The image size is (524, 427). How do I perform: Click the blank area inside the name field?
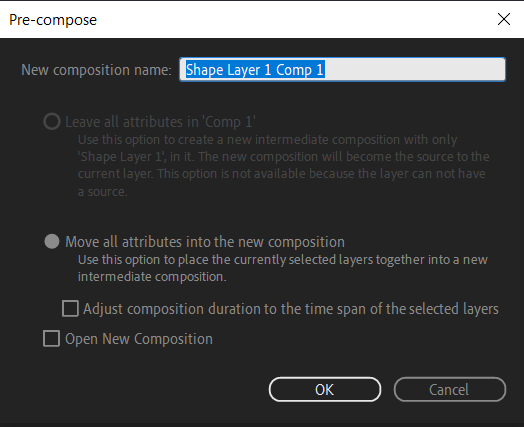[x=414, y=69]
